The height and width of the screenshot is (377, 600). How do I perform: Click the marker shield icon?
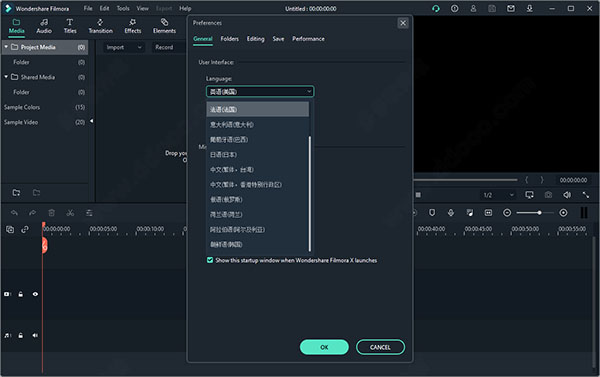coord(432,212)
